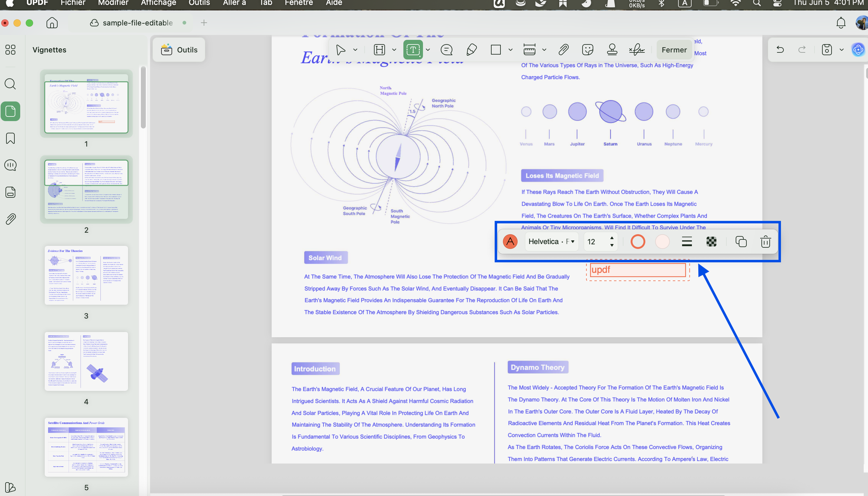Expand the measurement tool dropdown arrow
Image resolution: width=868 pixels, height=496 pixels.
point(544,50)
